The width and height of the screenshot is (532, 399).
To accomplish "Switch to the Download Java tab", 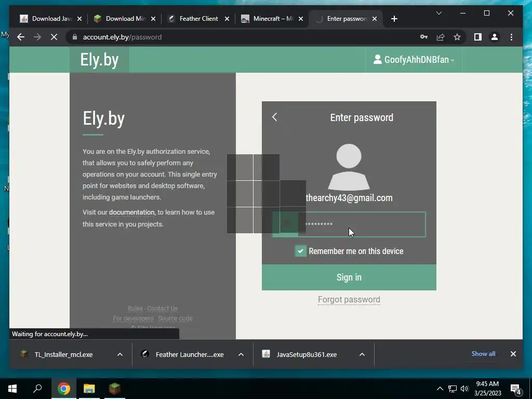I will [x=51, y=19].
